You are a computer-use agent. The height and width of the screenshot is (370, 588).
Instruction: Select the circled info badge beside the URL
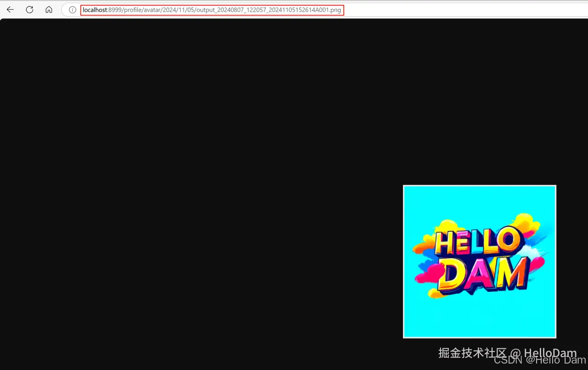click(72, 10)
